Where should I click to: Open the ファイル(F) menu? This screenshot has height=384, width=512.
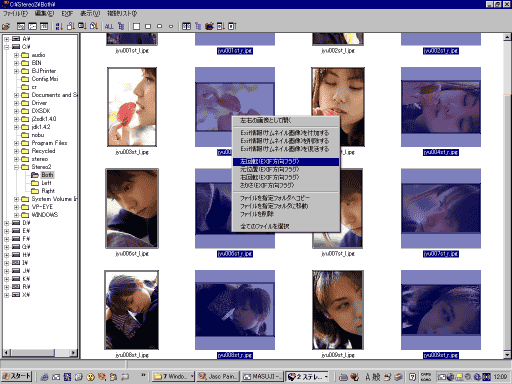(15, 14)
